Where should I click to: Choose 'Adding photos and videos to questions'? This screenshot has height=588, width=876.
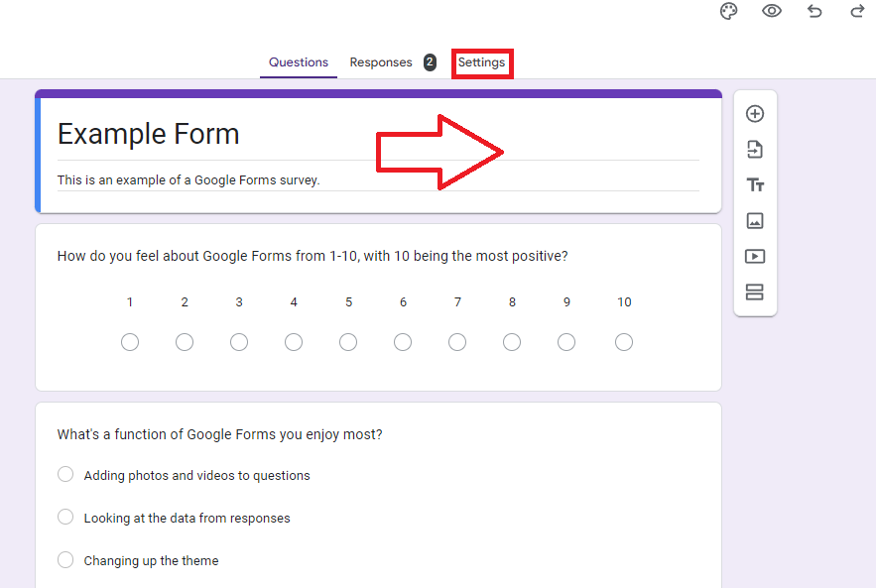coord(65,475)
